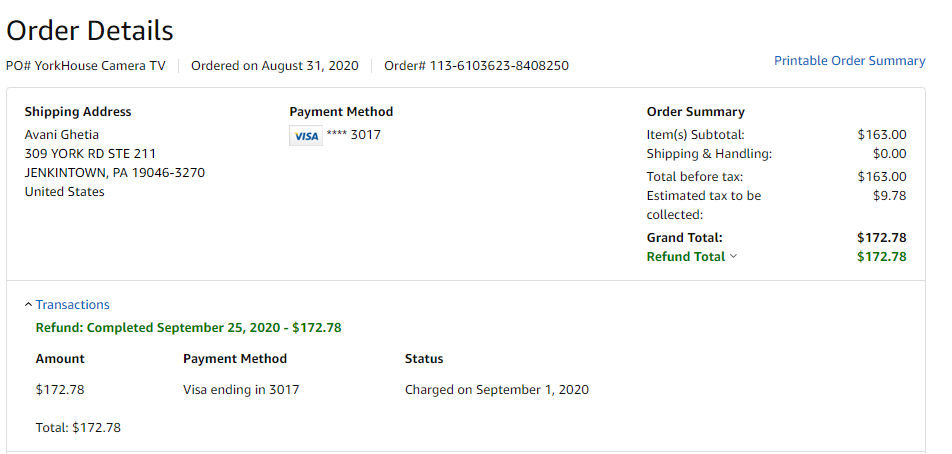The width and height of the screenshot is (952, 454).
Task: Click the Order Details page heading
Action: (x=90, y=31)
